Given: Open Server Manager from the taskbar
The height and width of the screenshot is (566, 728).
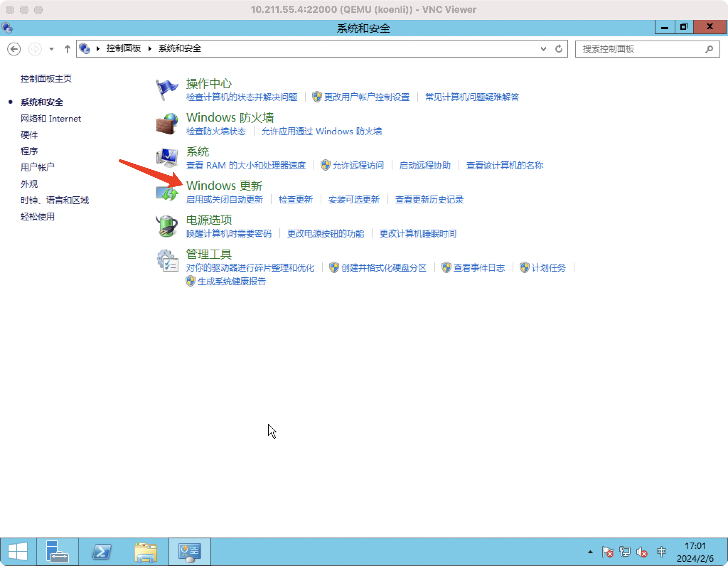Looking at the screenshot, I should coord(57,552).
